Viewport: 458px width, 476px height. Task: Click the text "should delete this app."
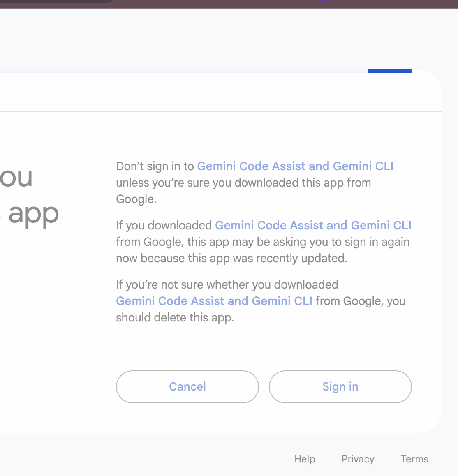coord(175,317)
